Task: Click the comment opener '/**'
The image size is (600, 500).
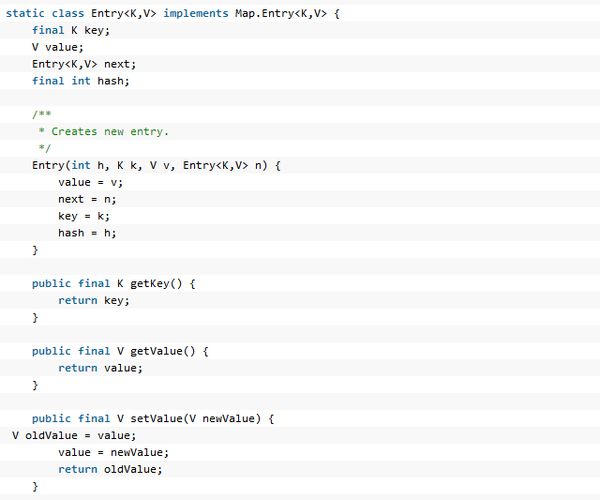Action: (x=41, y=114)
